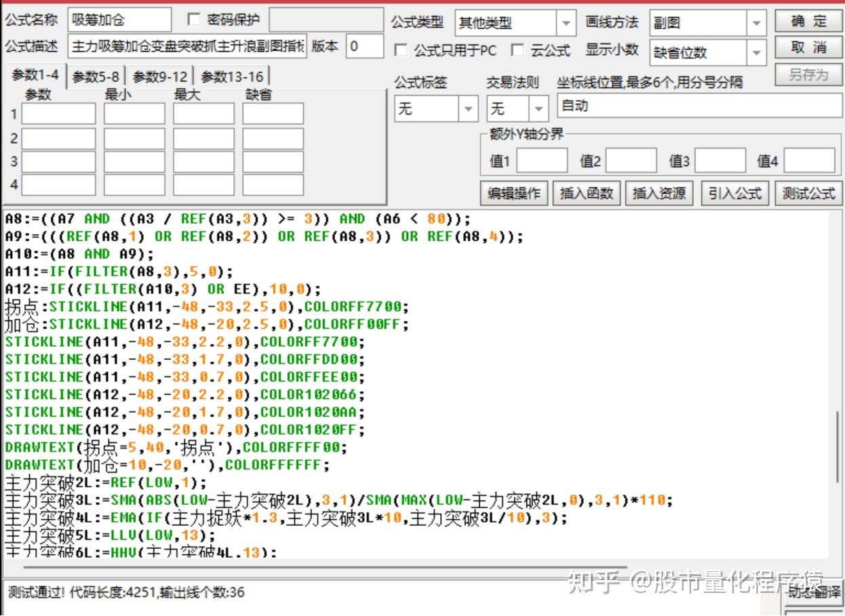Click the 引入公式 button
This screenshot has height=616, width=845.
(x=735, y=193)
